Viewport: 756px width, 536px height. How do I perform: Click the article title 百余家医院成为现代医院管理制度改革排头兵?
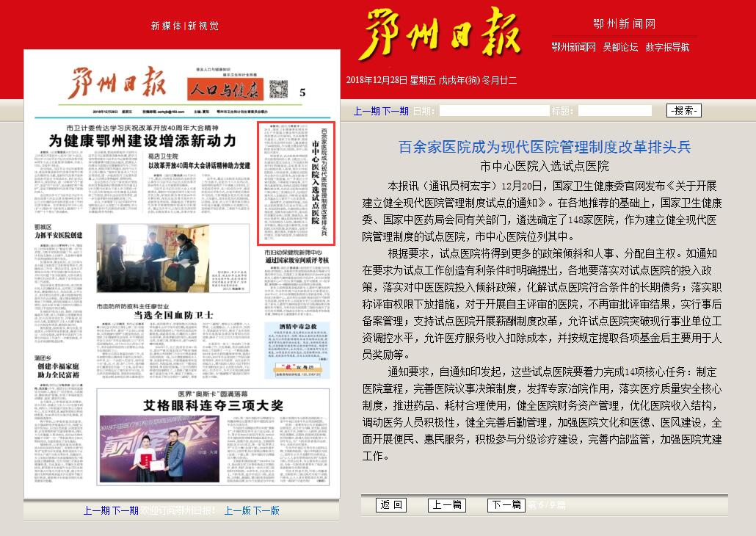pos(545,147)
